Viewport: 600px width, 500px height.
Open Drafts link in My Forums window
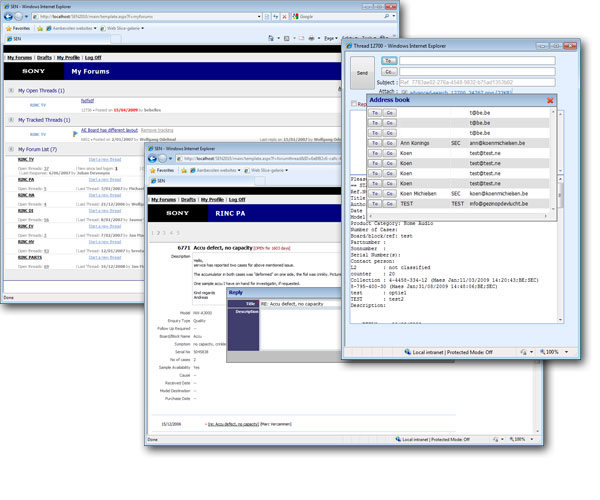point(44,58)
